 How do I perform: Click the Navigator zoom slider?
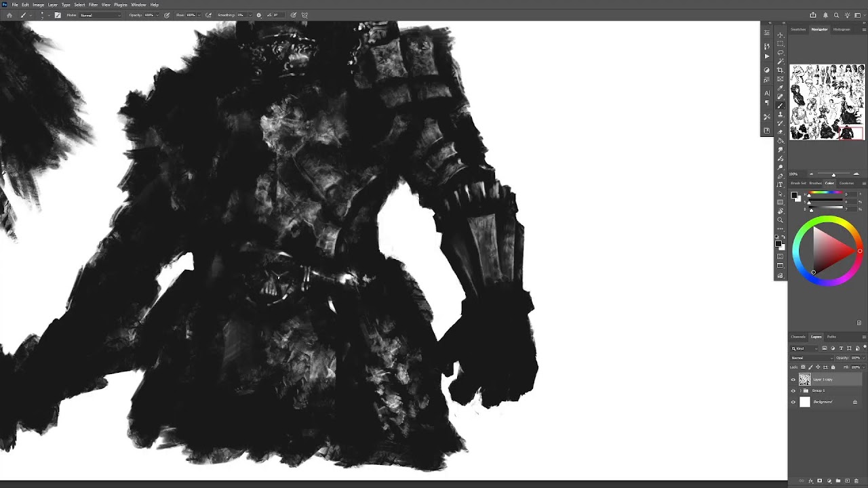[833, 174]
